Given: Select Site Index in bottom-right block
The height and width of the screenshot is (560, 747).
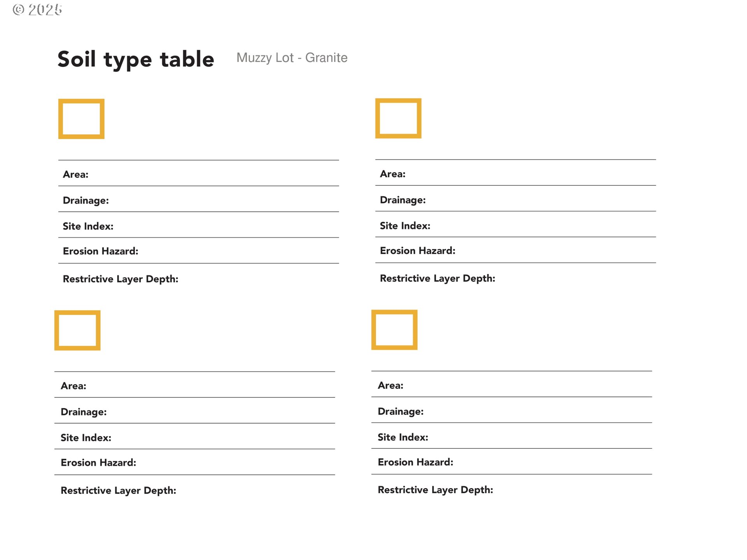Looking at the screenshot, I should [403, 437].
